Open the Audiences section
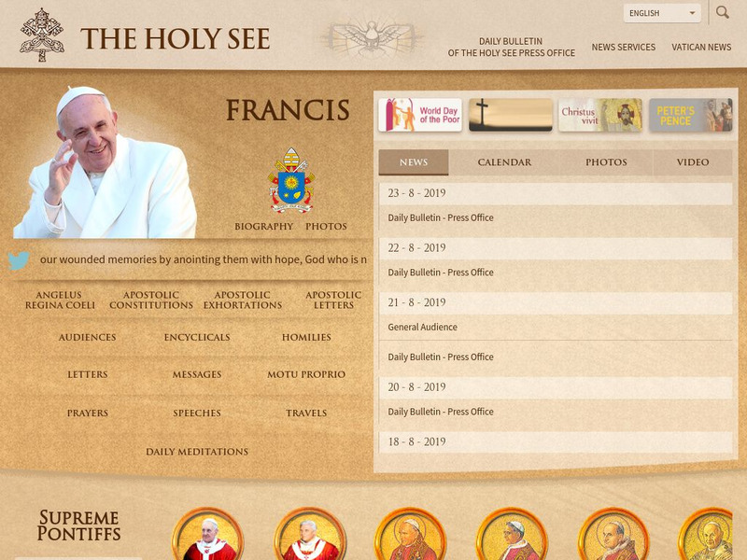This screenshot has height=560, width=747. point(87,337)
